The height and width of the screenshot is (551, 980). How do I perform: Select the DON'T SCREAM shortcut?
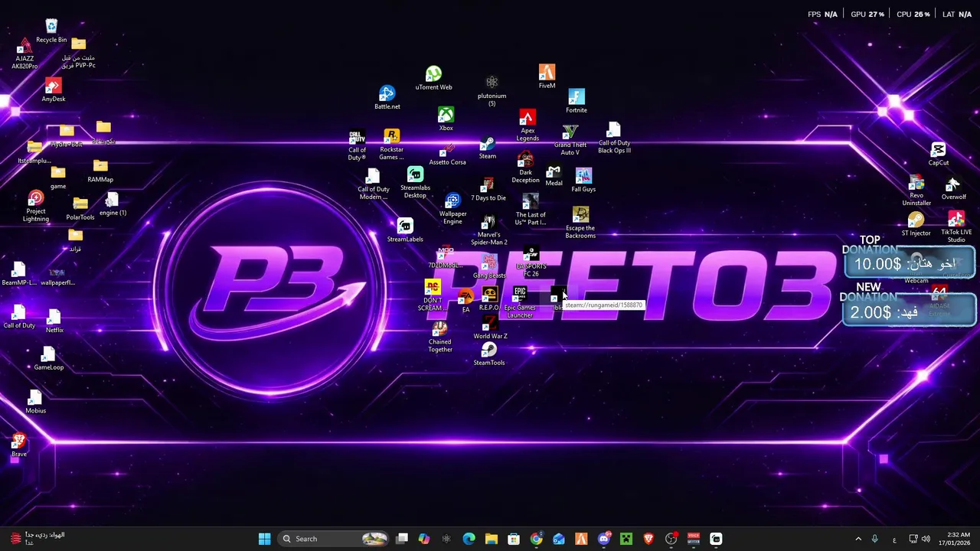433,295
